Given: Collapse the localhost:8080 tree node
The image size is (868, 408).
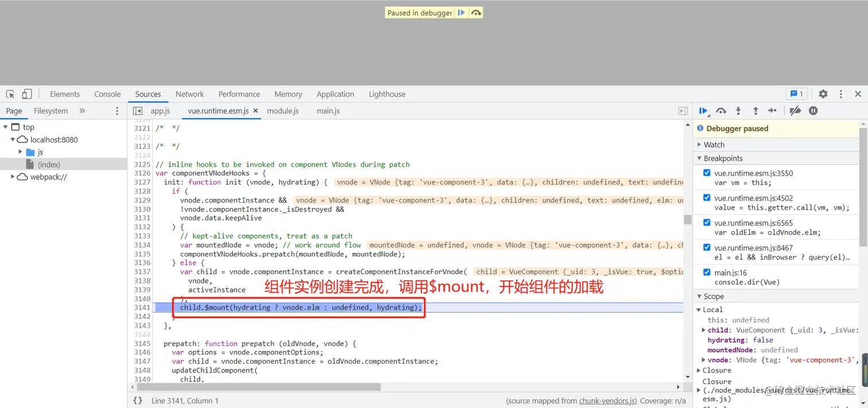Looking at the screenshot, I should pos(13,140).
